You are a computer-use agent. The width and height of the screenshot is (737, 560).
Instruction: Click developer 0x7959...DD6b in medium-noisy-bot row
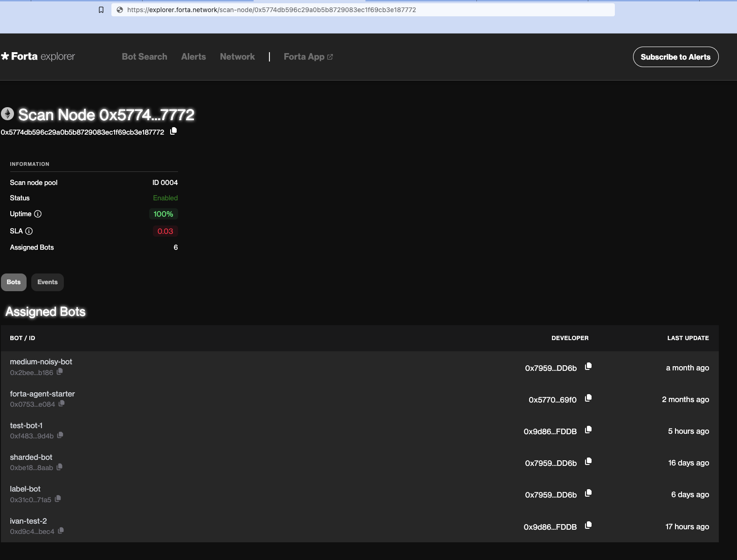[x=551, y=368]
